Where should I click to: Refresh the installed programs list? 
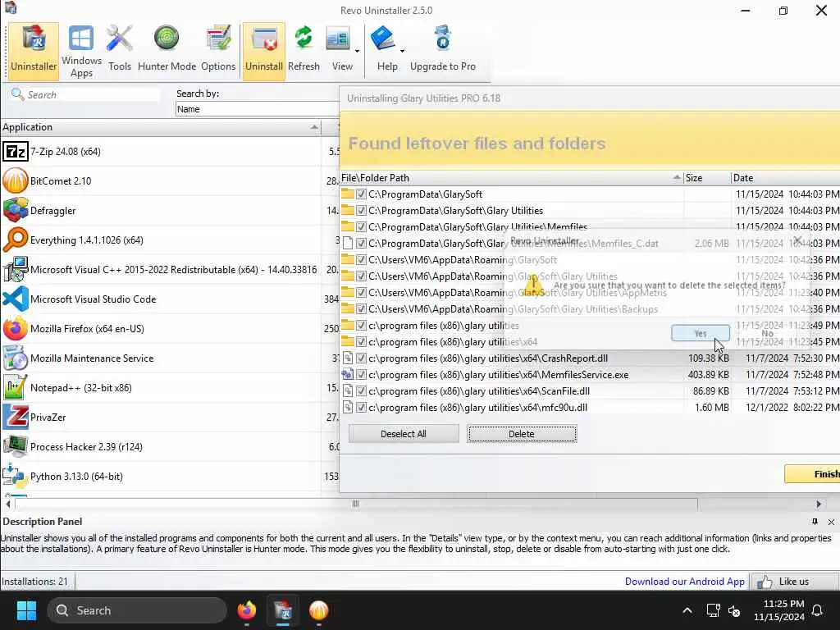pos(304,50)
